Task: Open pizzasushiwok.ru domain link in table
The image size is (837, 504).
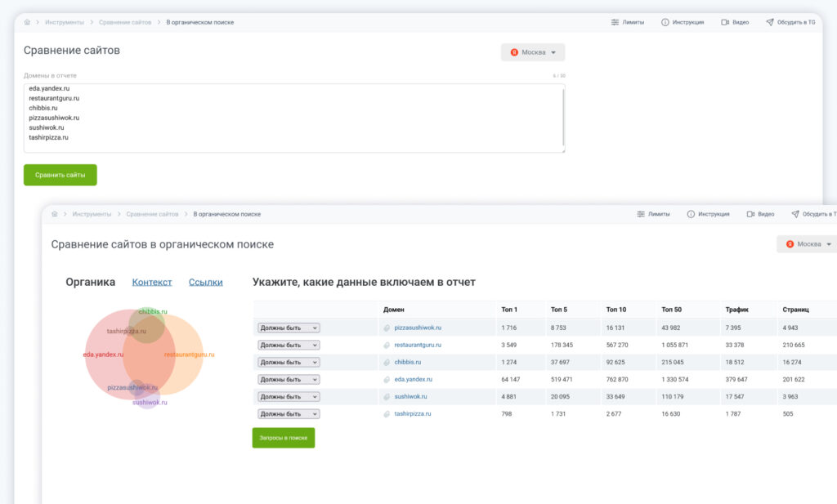Action: point(418,328)
